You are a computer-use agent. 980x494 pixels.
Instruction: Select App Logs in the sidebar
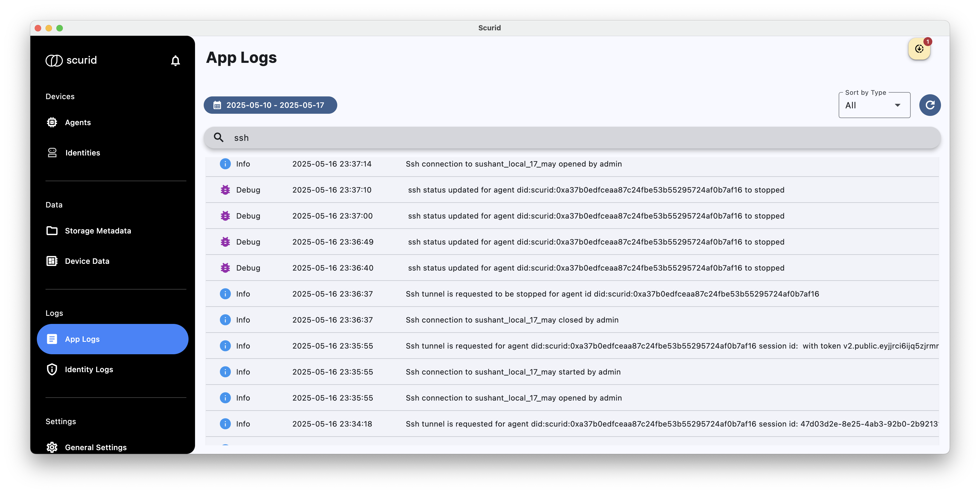point(113,339)
